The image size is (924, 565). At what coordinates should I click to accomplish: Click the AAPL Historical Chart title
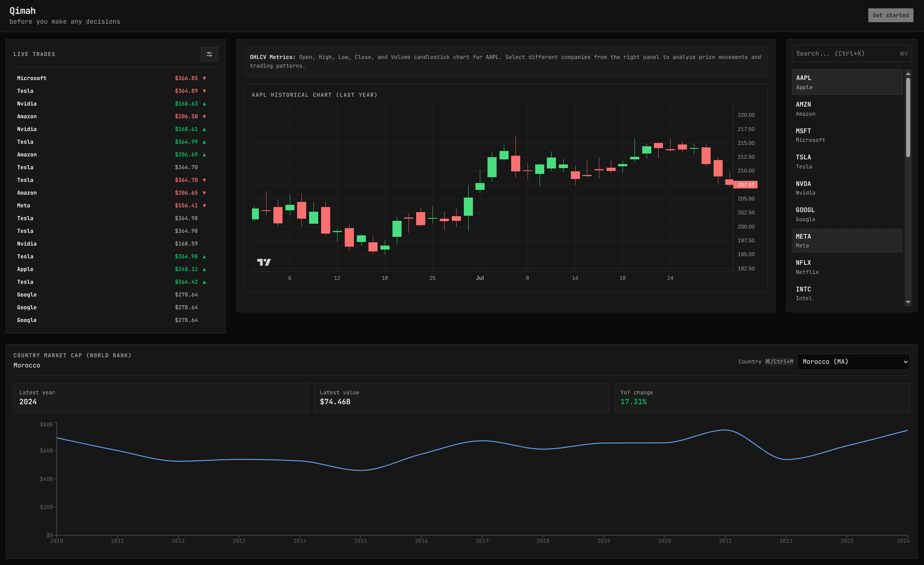coord(314,95)
